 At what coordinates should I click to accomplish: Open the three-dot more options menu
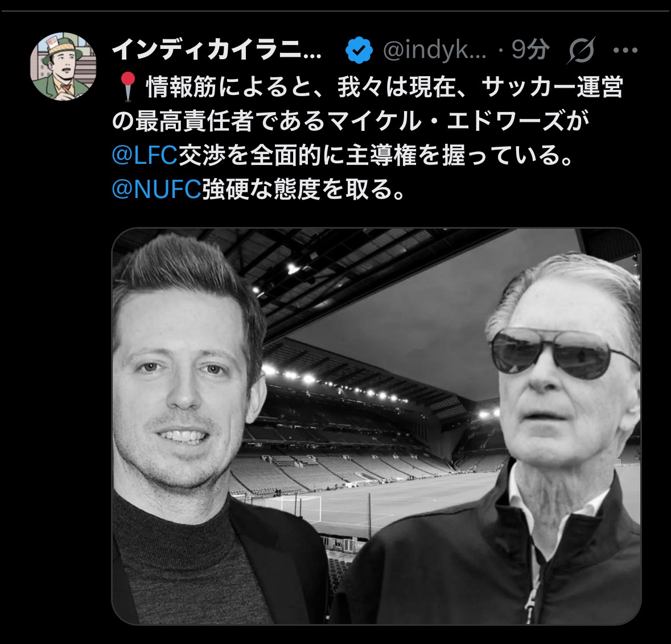click(625, 51)
